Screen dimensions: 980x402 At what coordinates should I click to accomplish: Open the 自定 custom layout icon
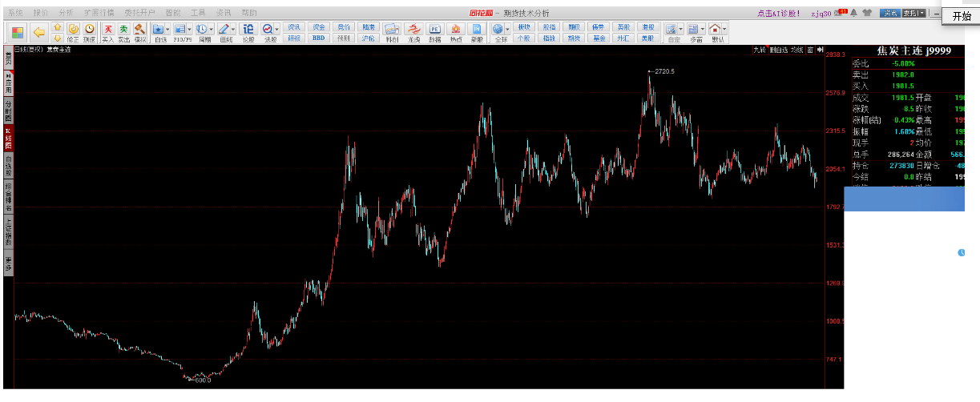[671, 29]
